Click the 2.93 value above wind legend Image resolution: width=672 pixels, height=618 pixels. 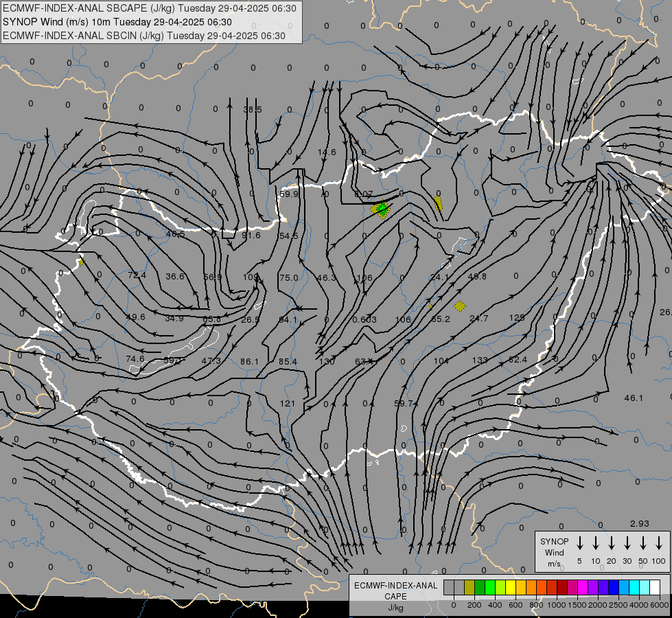pos(640,524)
